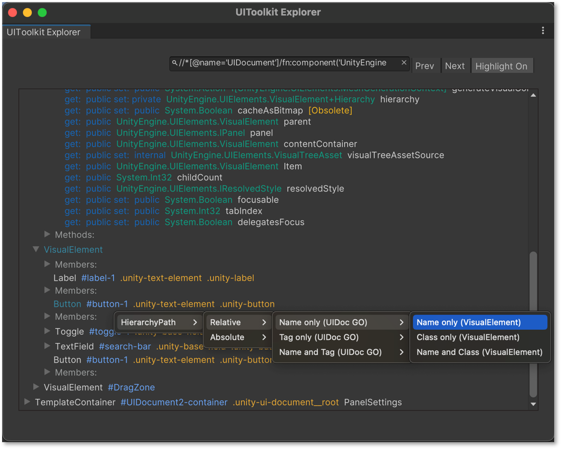Open the kebab menu in the tab bar
561x449 pixels.
point(543,31)
